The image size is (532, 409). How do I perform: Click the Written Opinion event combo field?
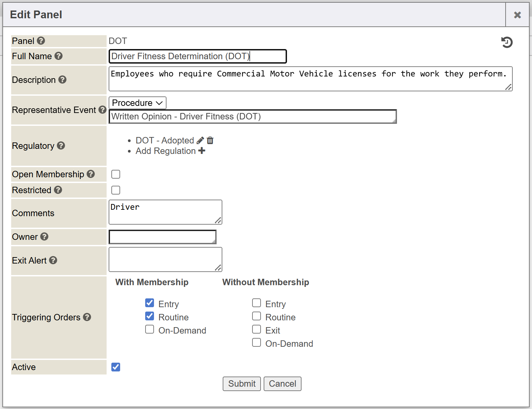[252, 117]
